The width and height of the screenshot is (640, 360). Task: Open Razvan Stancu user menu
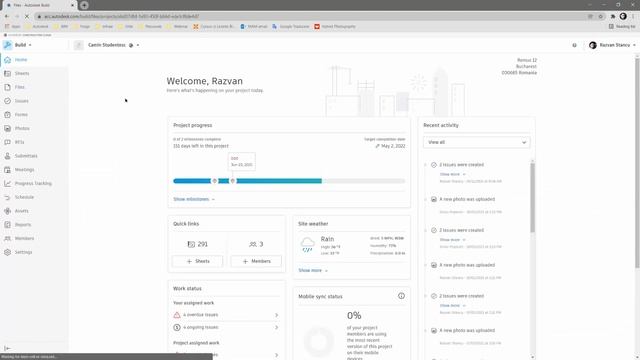pyautogui.click(x=612, y=45)
